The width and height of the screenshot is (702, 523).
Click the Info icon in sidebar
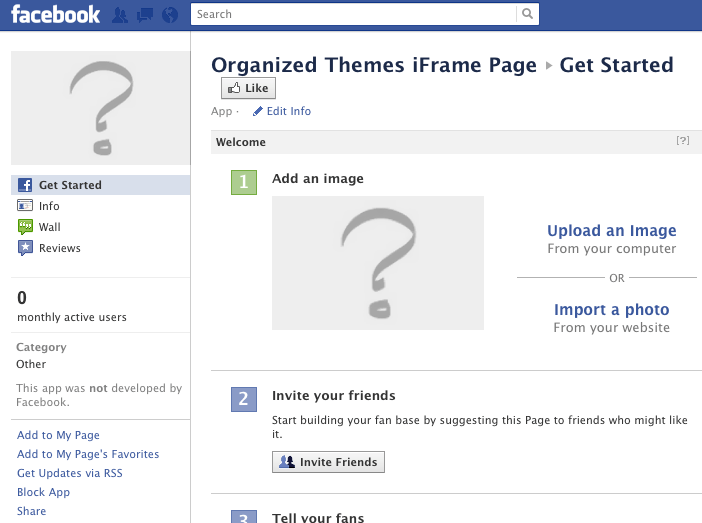click(x=25, y=206)
